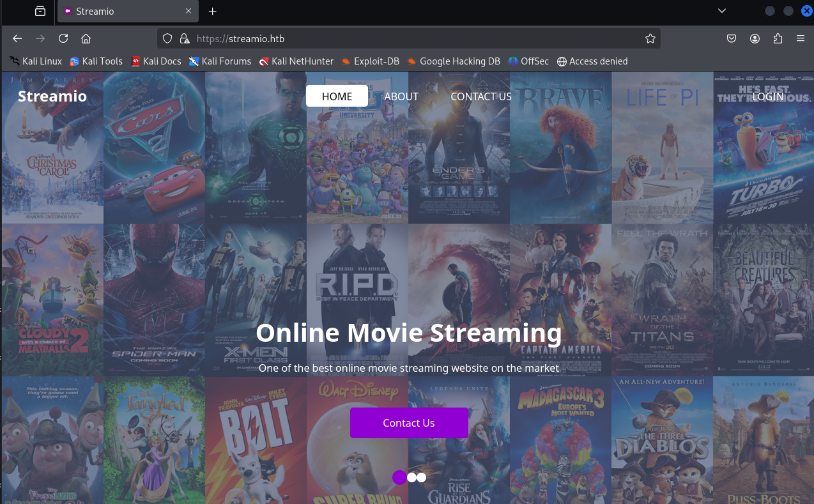Viewport: 814px width, 504px height.
Task: Close the Streamio tab
Action: (188, 11)
